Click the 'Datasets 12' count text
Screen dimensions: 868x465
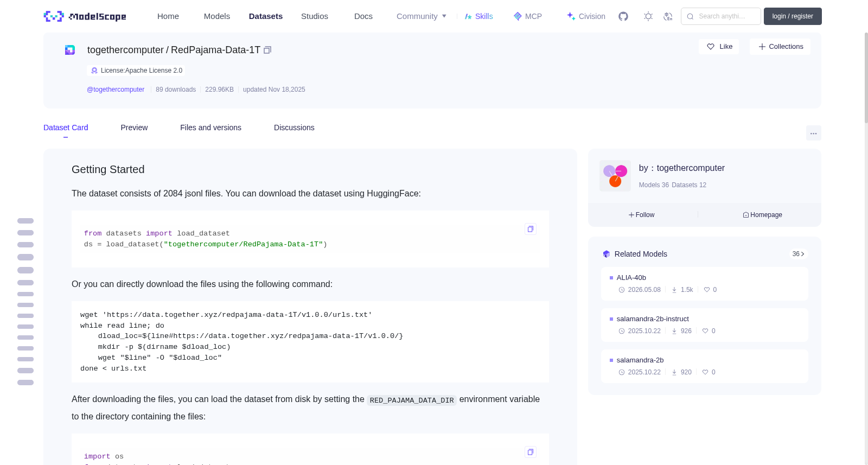click(x=689, y=185)
